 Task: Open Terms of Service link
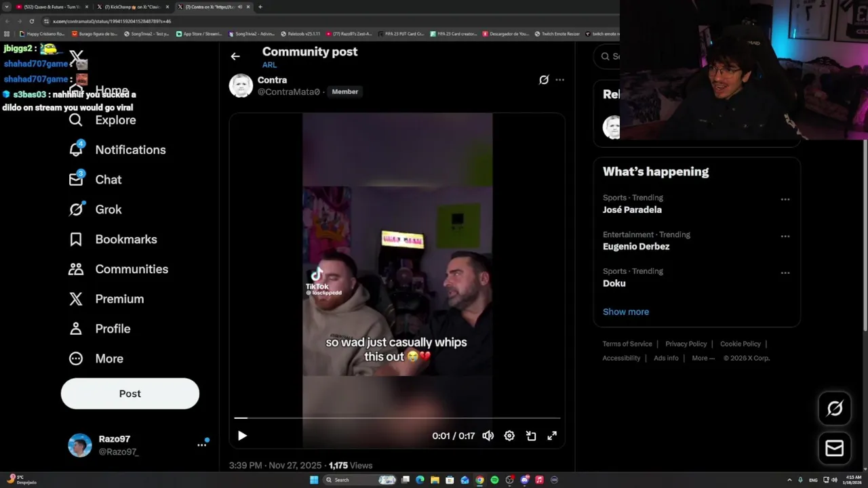click(x=627, y=344)
